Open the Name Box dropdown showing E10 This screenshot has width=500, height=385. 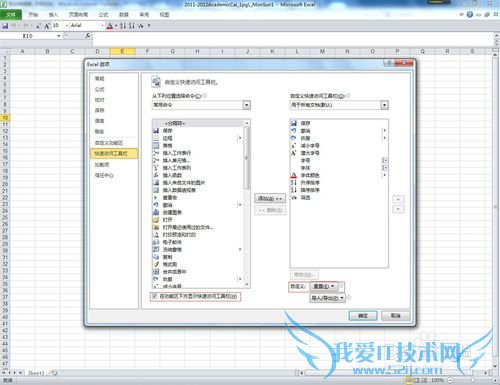[59, 36]
